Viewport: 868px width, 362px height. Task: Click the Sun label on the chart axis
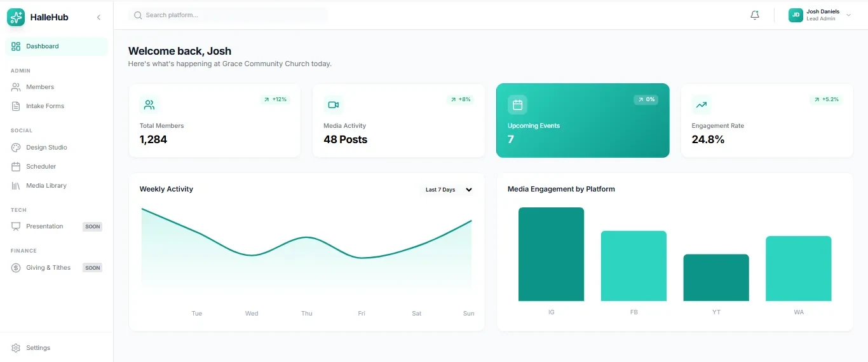(x=468, y=314)
